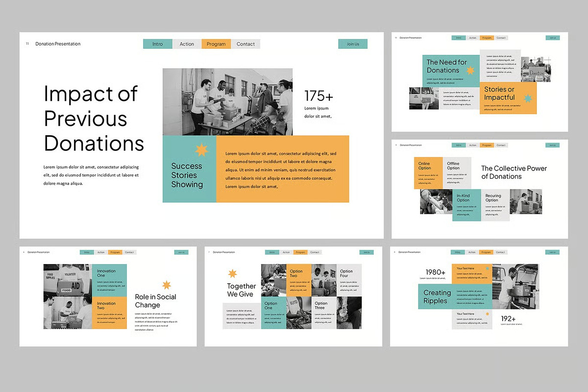Select the Option Three box
Viewport: 588px width, 392px height.
click(x=324, y=313)
